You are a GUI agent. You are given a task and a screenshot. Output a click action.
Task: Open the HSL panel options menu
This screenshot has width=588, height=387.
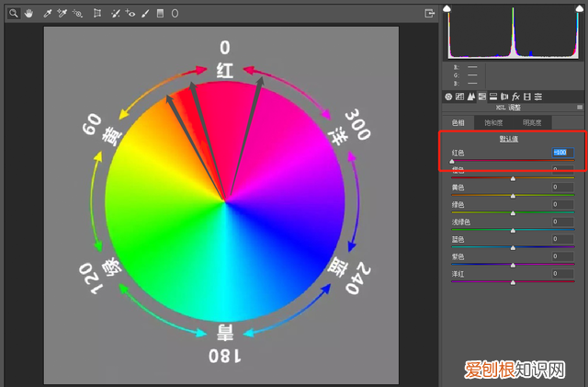point(580,108)
